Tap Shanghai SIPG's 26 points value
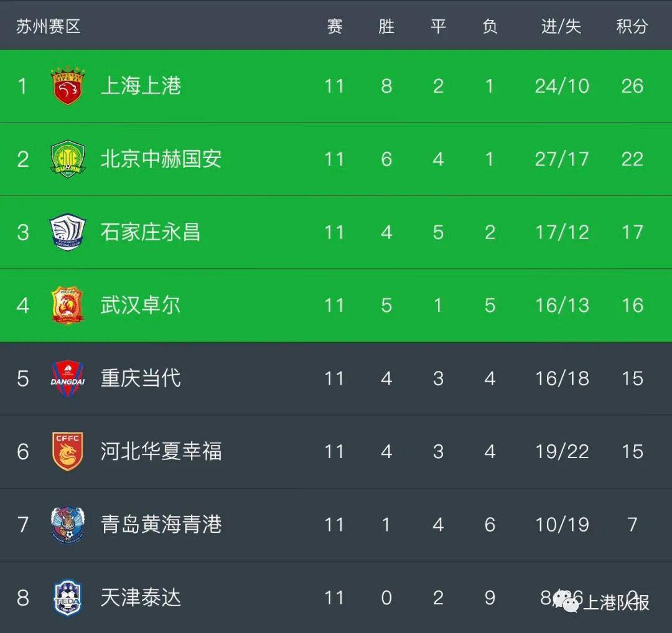The image size is (672, 633). (633, 86)
